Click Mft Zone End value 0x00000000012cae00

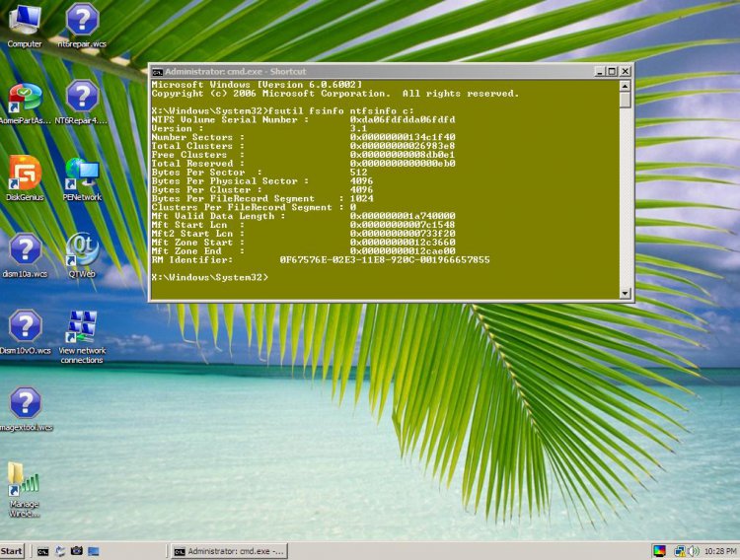coord(403,251)
